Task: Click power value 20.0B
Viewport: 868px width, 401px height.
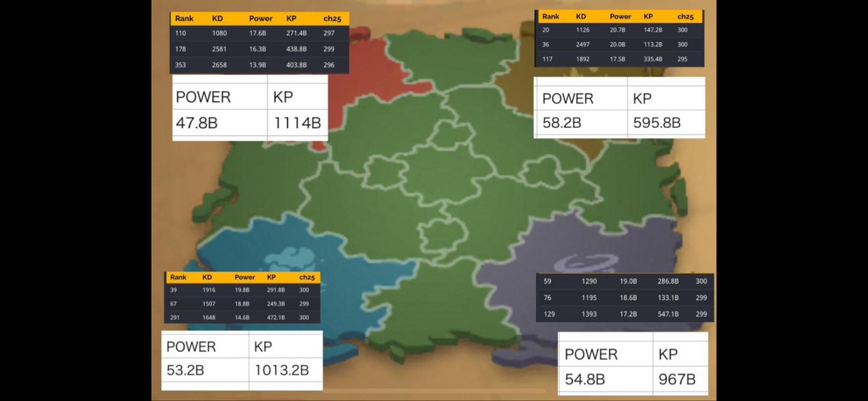Action: tap(618, 45)
